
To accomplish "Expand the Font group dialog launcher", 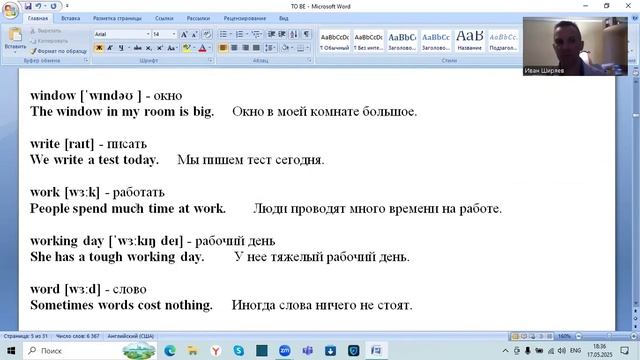I will (x=211, y=60).
